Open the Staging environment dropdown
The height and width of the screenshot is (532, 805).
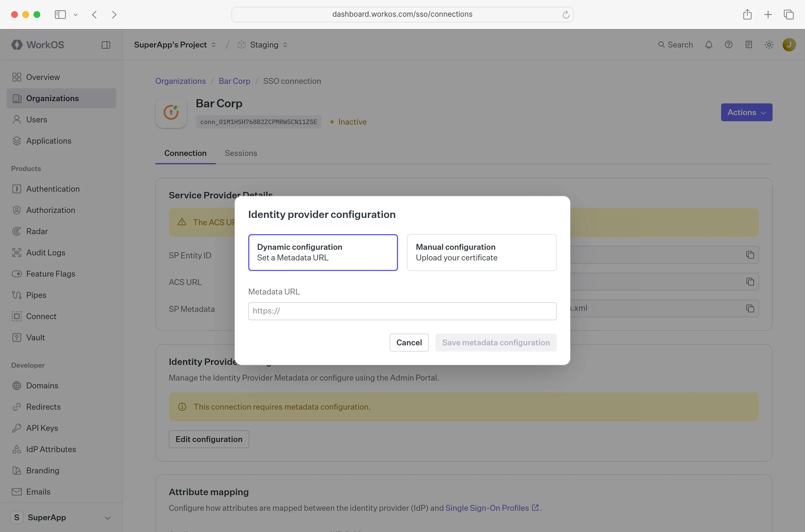click(x=263, y=45)
